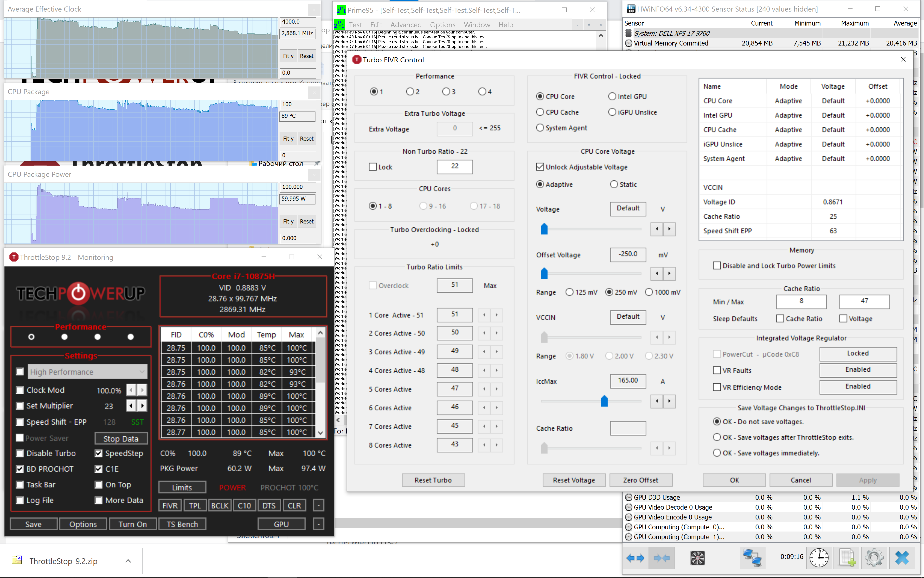Click the Zero Offset button
Screen dimensions: 924x578
point(641,480)
